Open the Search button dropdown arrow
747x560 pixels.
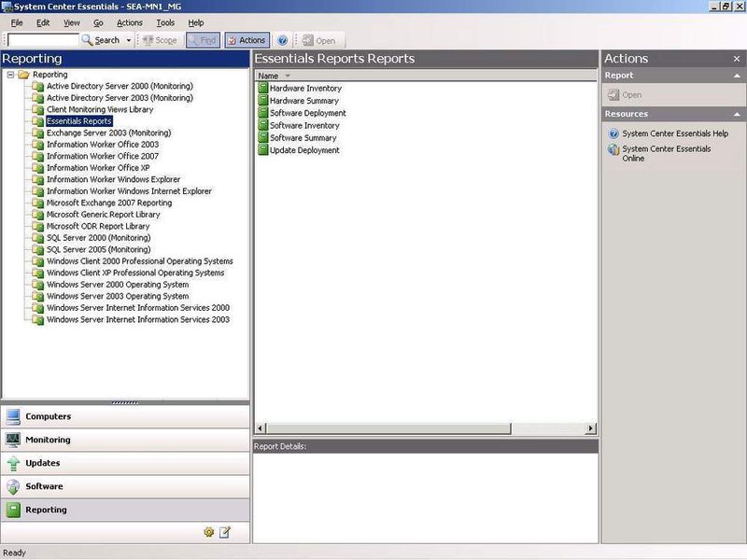(x=129, y=40)
